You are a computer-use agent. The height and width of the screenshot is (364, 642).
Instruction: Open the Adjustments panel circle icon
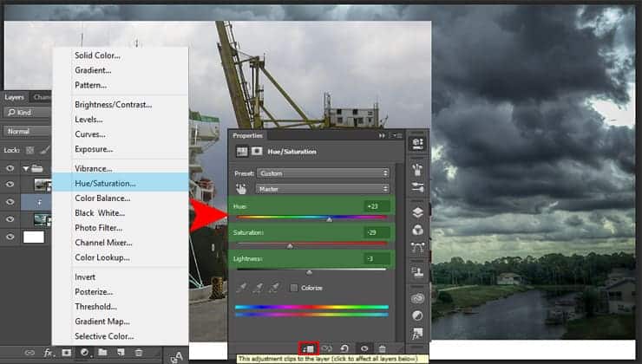coord(417,315)
